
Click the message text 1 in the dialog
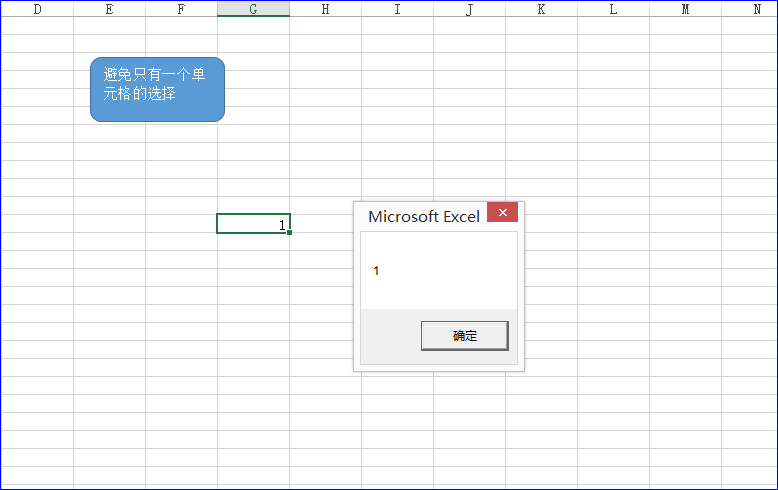(376, 271)
